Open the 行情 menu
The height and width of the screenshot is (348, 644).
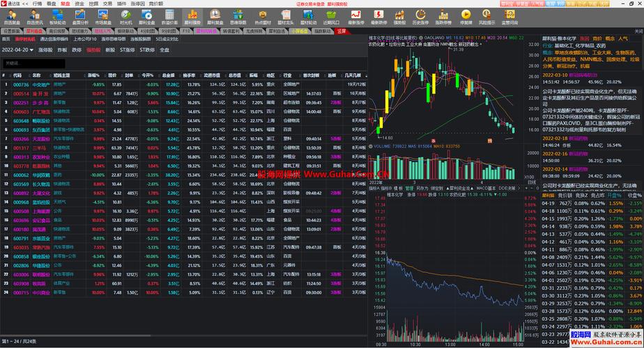point(37,3)
